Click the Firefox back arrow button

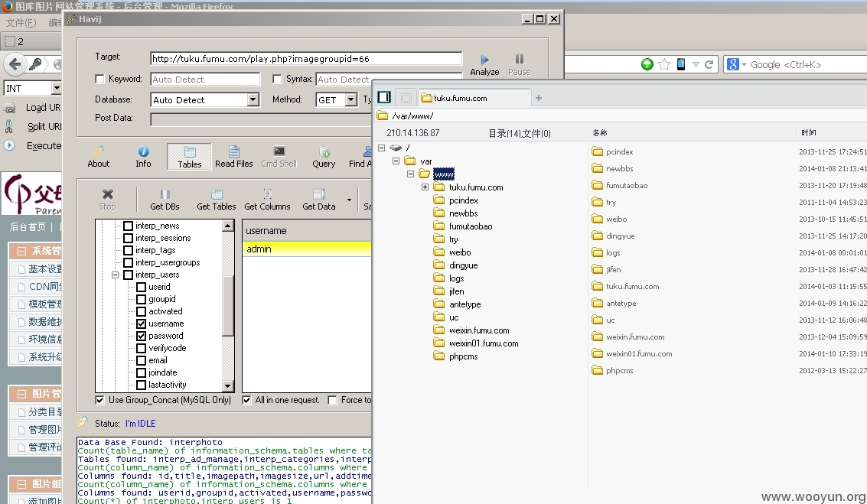click(15, 64)
